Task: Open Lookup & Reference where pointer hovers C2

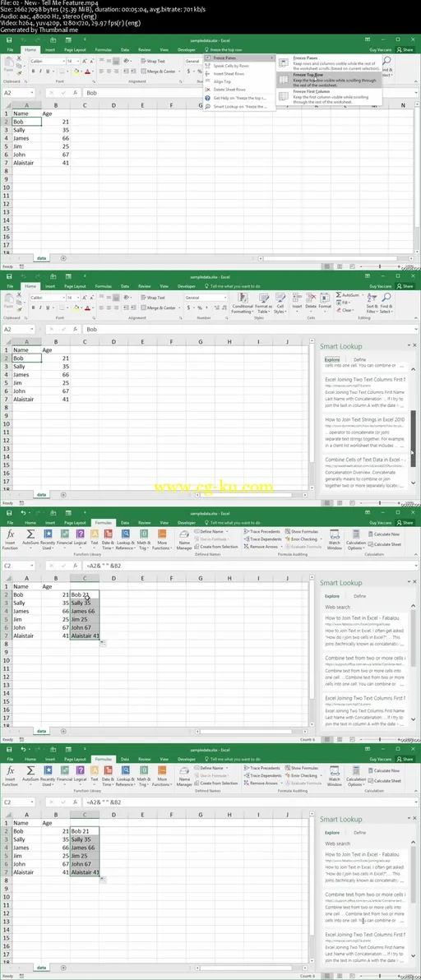Action: coord(126,539)
